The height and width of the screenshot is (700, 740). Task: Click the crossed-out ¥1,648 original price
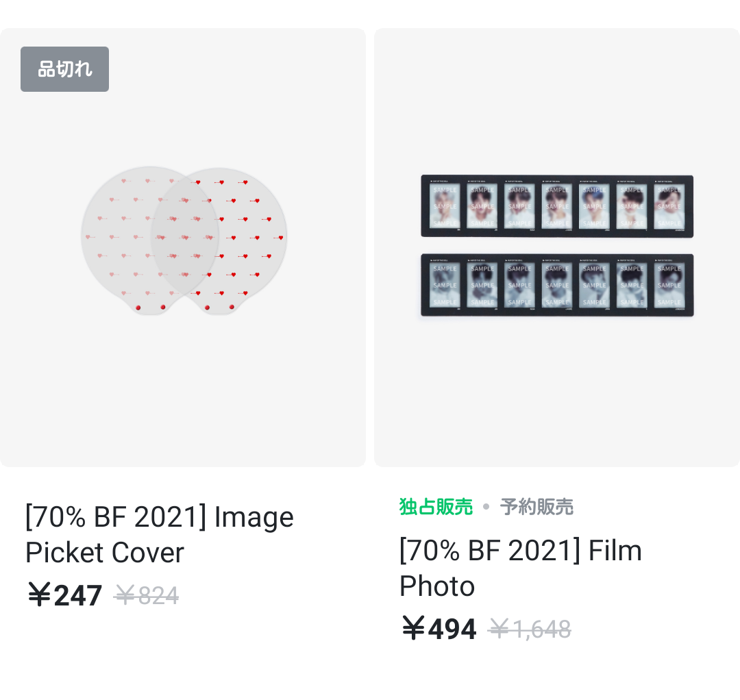(530, 629)
